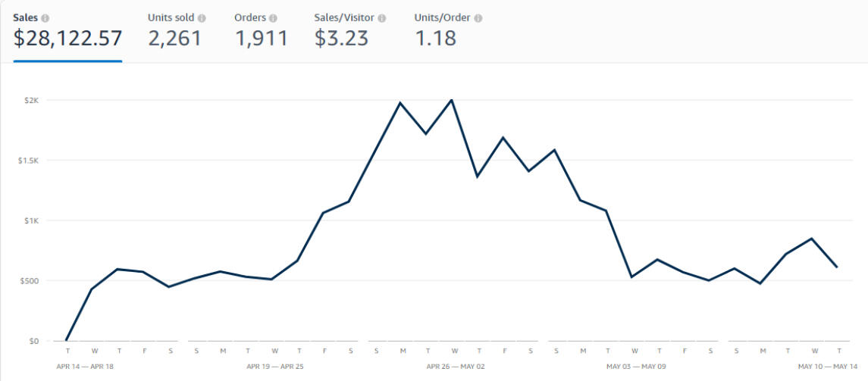Click the info icon next to Units sold

pos(202,17)
